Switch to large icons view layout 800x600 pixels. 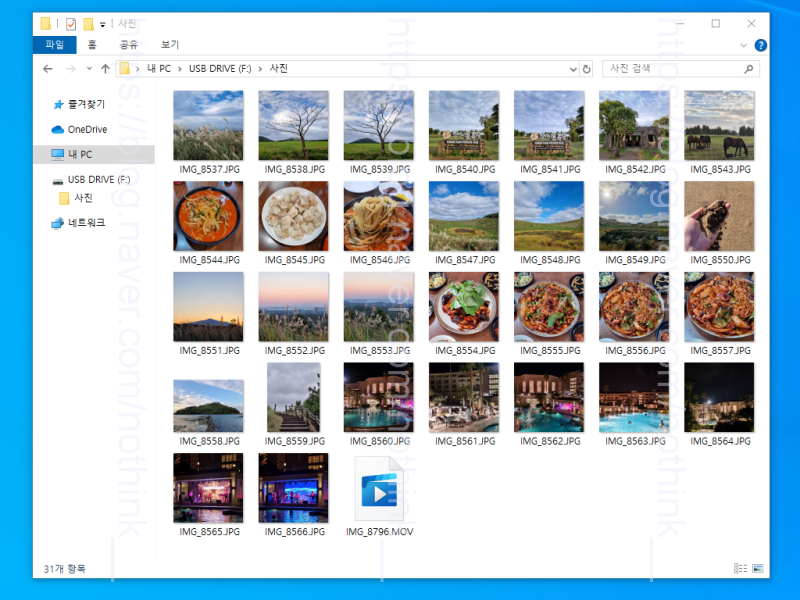point(758,568)
